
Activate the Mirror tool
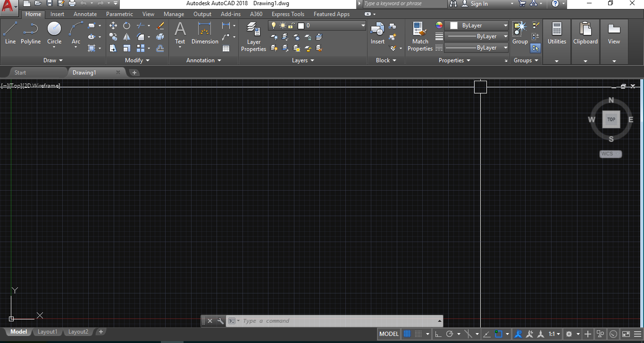(x=127, y=37)
